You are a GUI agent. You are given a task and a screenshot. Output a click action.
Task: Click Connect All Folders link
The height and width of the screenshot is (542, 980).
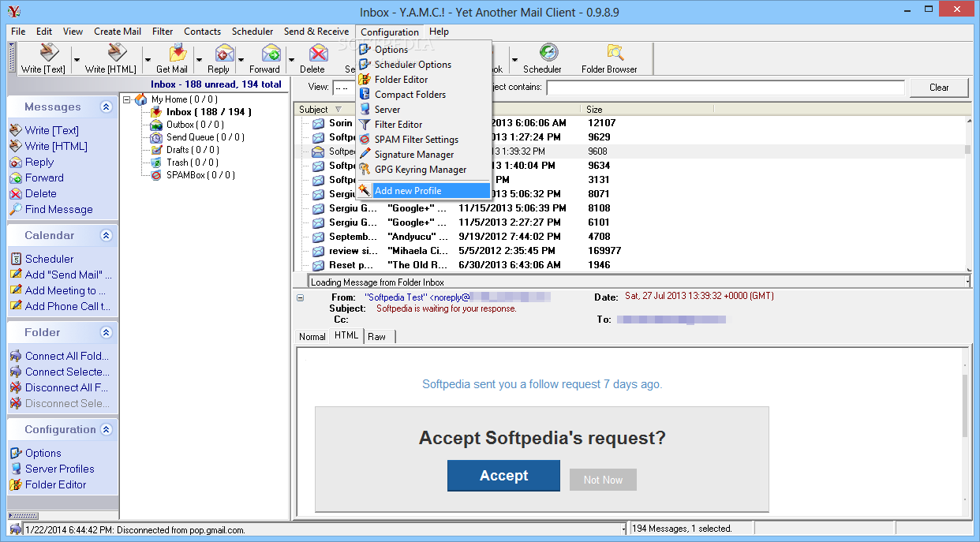pos(67,356)
